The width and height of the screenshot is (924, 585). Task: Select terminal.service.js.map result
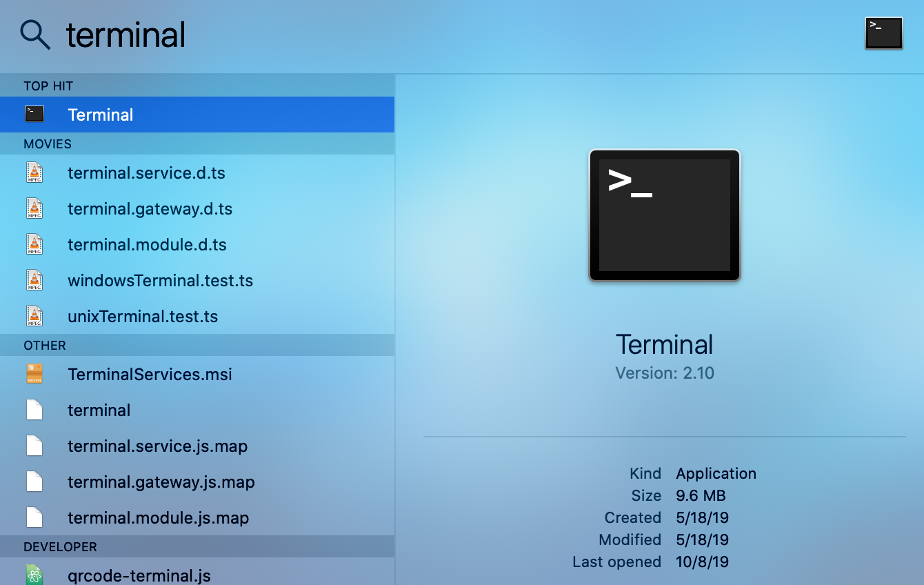tap(197, 446)
